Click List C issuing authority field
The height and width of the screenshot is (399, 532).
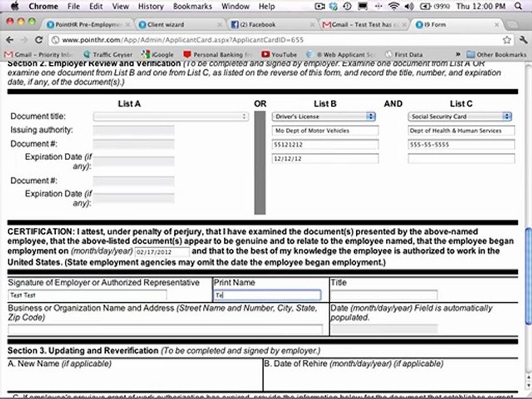pos(462,131)
